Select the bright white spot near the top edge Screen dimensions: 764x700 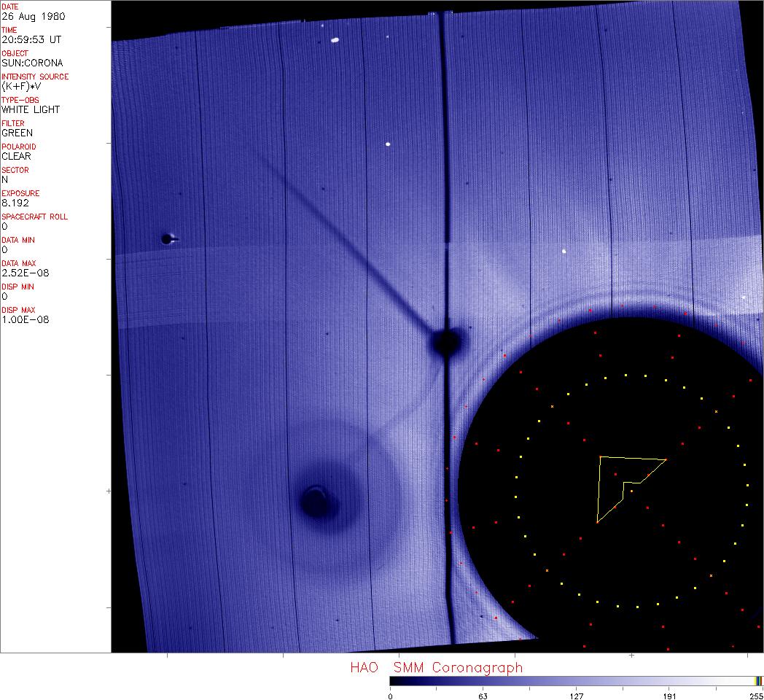(335, 40)
